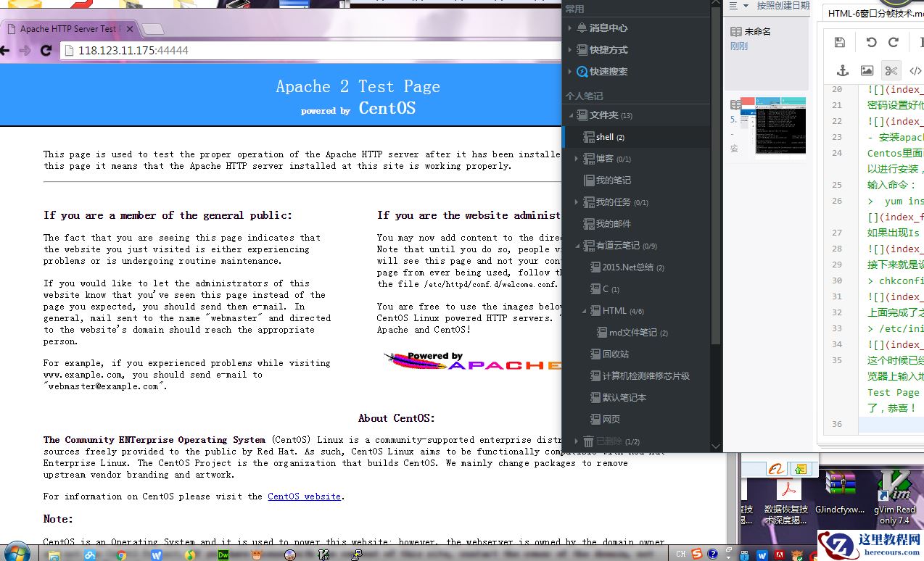The height and width of the screenshot is (561, 924).
Task: Open the GJindcfyxw WinRAR archive on desktop
Action: point(840,493)
